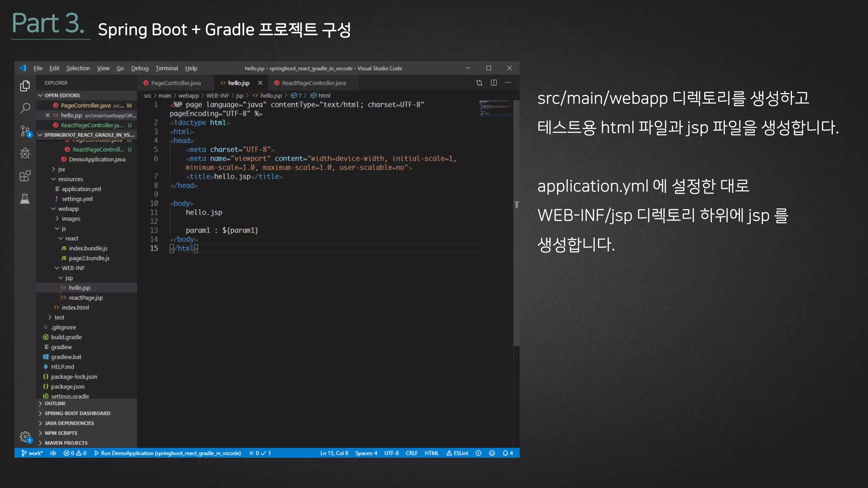Open the Debug menu
The image size is (868, 488).
[140, 68]
